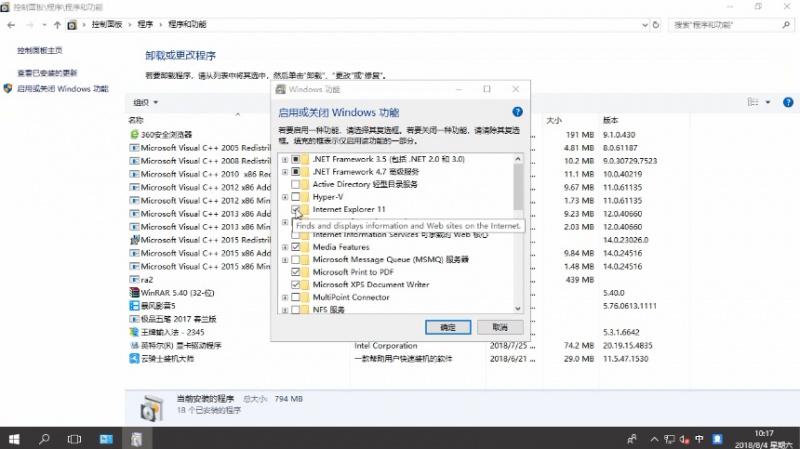Viewport: 800px width, 449px height.
Task: Click the back navigation arrow
Action: pos(11,24)
